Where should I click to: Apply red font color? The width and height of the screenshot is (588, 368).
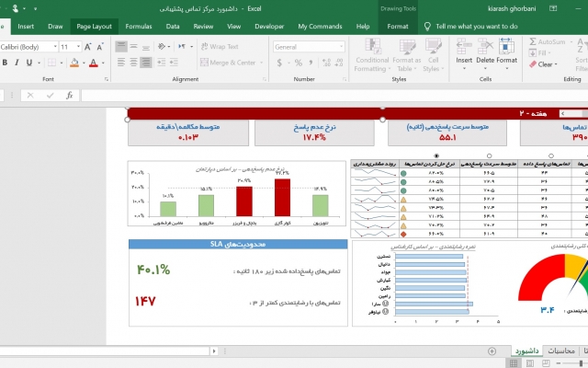click(94, 63)
